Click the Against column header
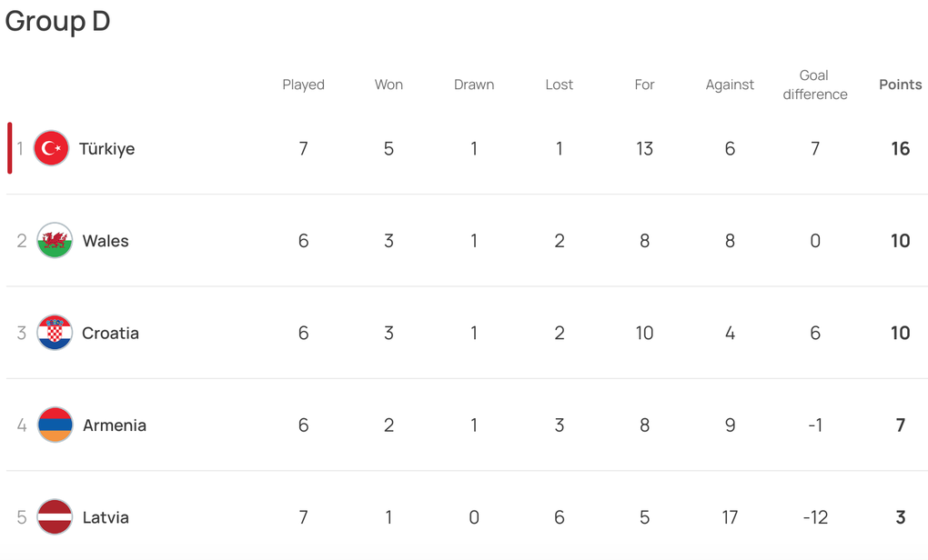Viewport: 928px width, 560px height. pos(730,85)
